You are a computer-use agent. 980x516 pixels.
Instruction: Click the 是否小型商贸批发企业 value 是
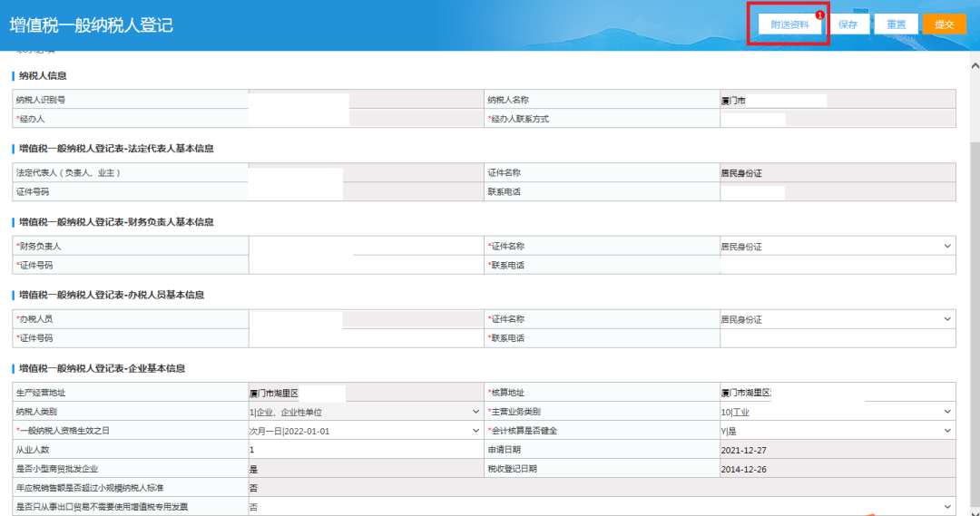[253, 469]
